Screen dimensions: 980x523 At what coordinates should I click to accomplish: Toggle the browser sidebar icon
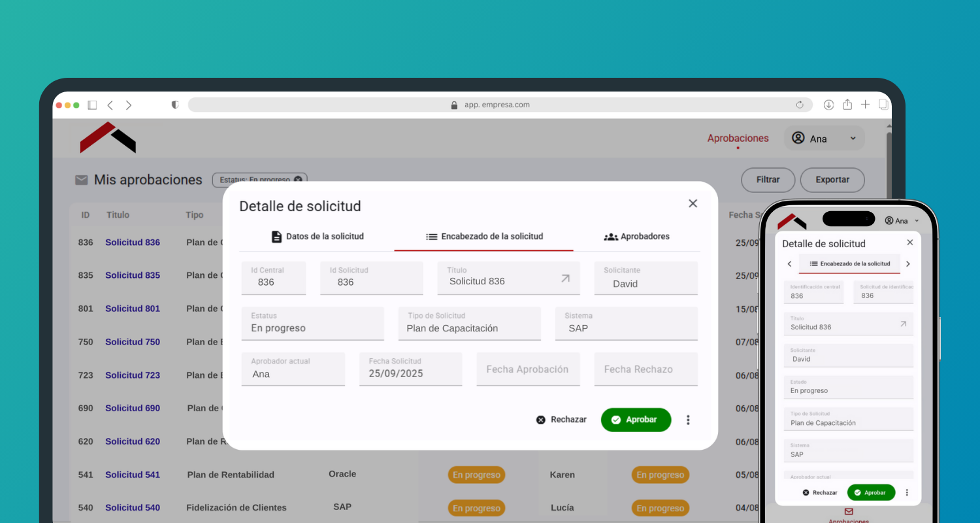tap(92, 105)
